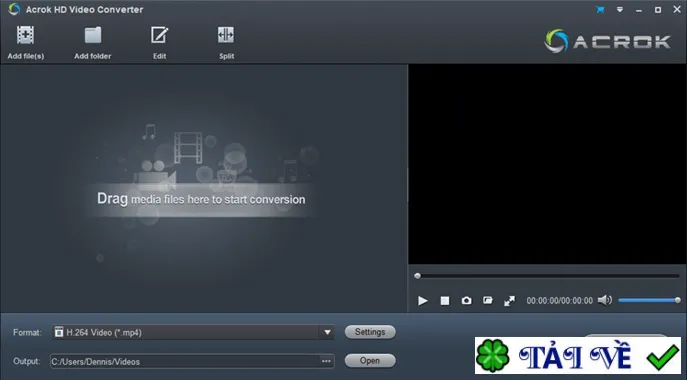Click the Open output folder button
The image size is (687, 380).
(370, 360)
